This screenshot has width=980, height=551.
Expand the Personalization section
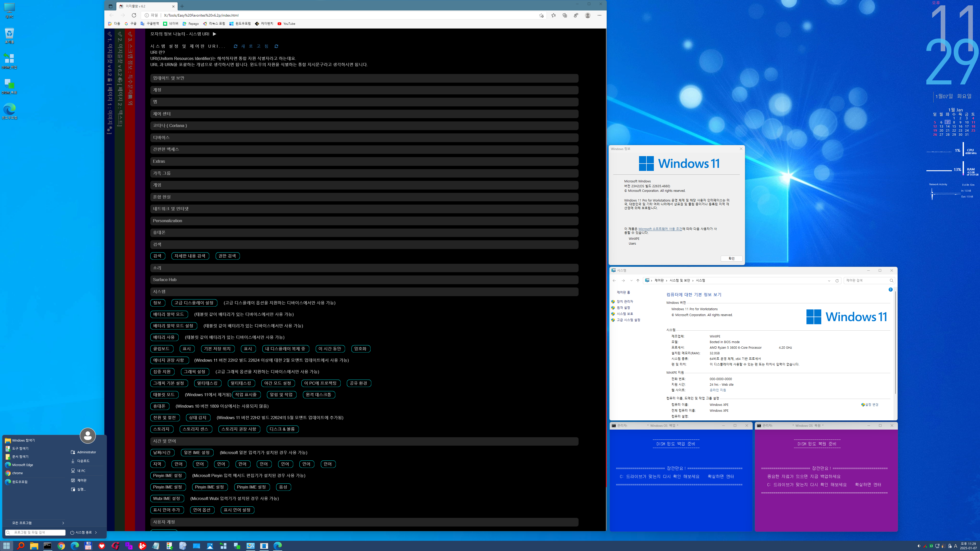364,221
